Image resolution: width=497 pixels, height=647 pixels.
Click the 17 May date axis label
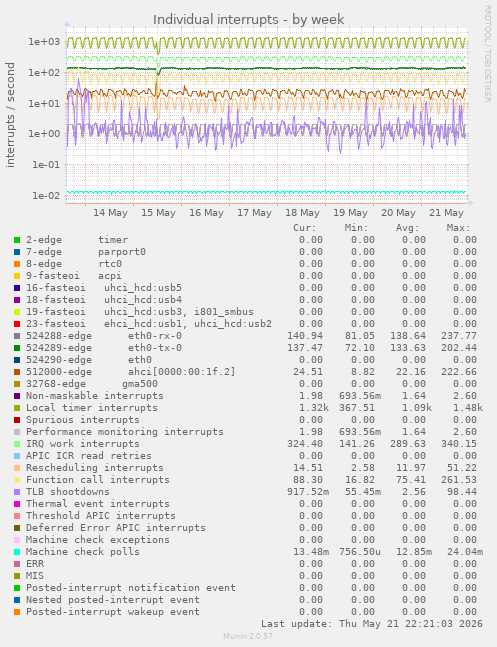(254, 213)
